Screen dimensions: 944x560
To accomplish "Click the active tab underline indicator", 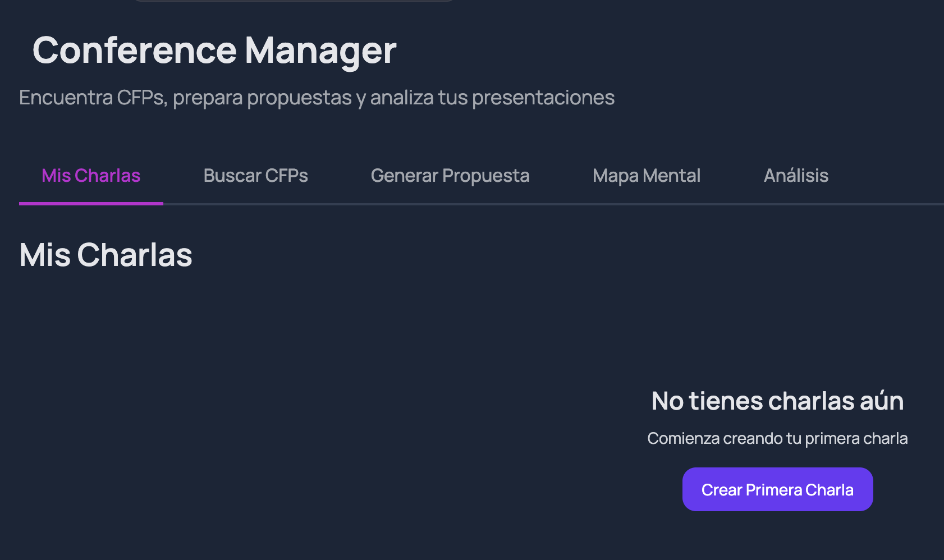I will click(x=91, y=203).
